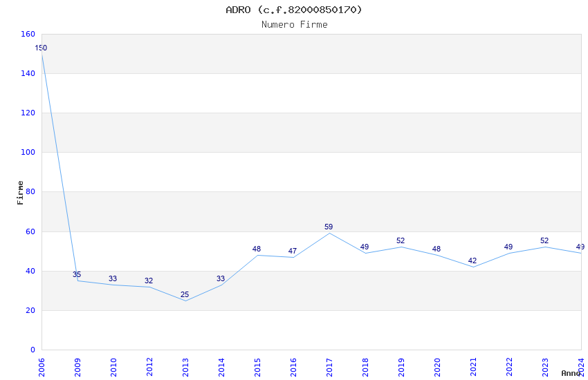Click the x-axis year label 2010
The height and width of the screenshot is (380, 588).
click(113, 368)
